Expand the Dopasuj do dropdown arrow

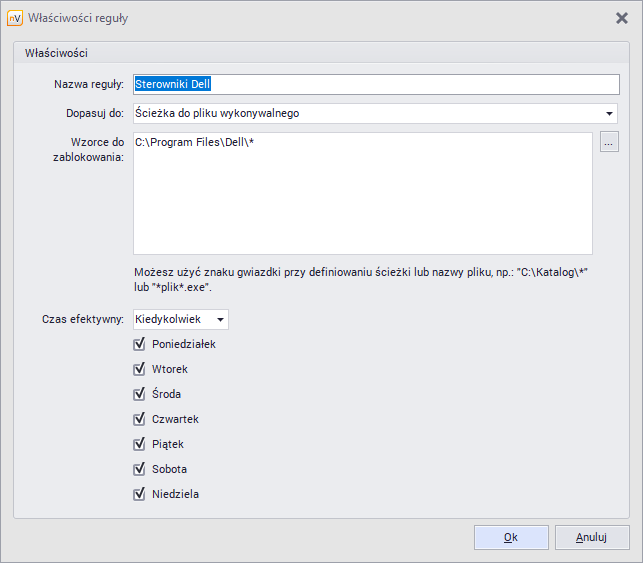click(609, 113)
